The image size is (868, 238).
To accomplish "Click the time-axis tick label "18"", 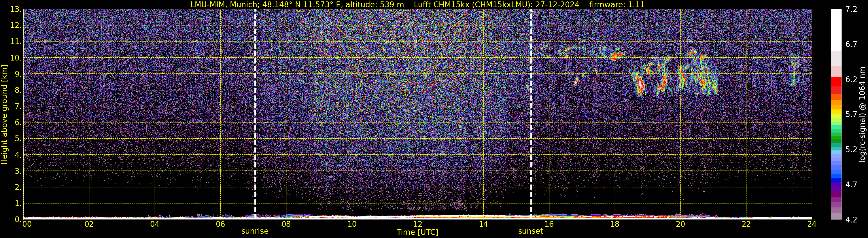I will point(614,224).
